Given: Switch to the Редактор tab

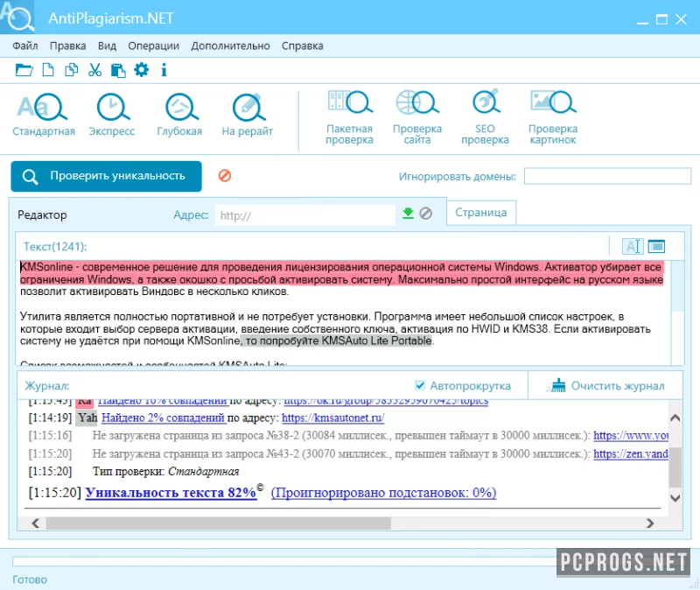Looking at the screenshot, I should tap(42, 214).
